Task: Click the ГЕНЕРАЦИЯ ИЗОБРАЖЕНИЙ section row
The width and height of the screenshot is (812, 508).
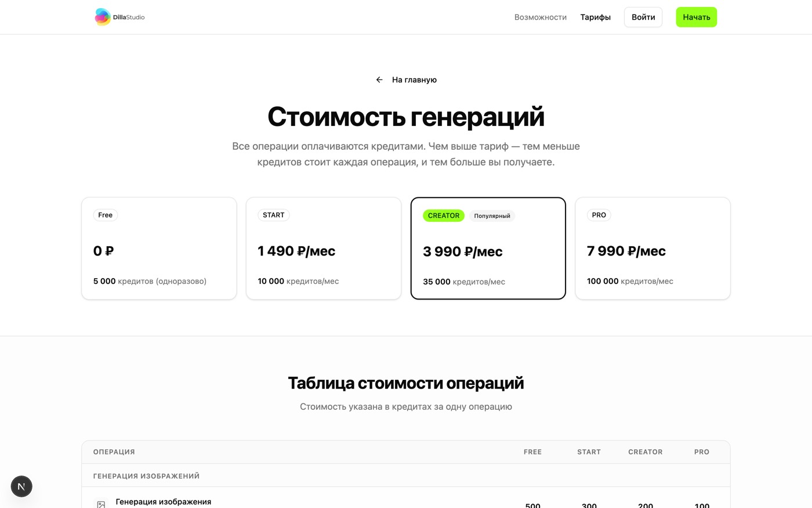Action: point(406,475)
